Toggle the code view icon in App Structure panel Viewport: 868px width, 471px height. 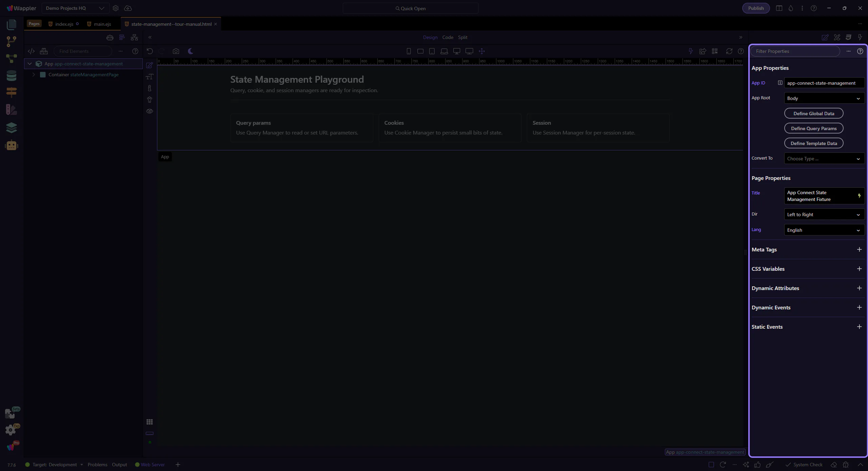pos(31,51)
